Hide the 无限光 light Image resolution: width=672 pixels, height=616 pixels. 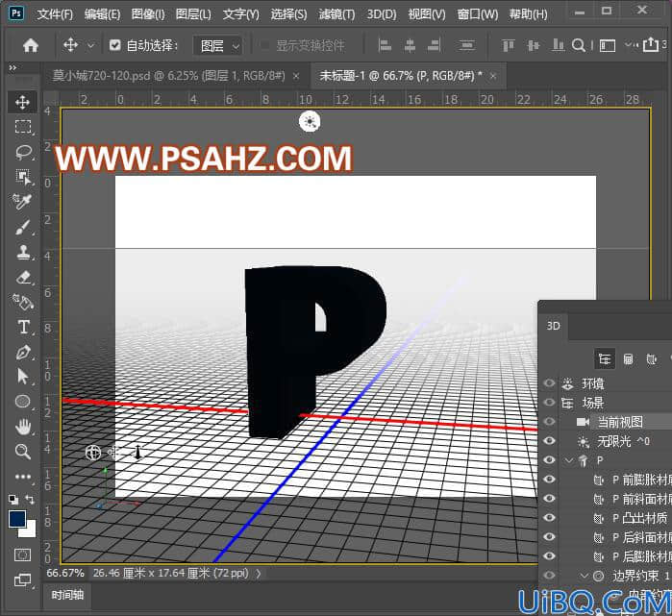point(549,440)
